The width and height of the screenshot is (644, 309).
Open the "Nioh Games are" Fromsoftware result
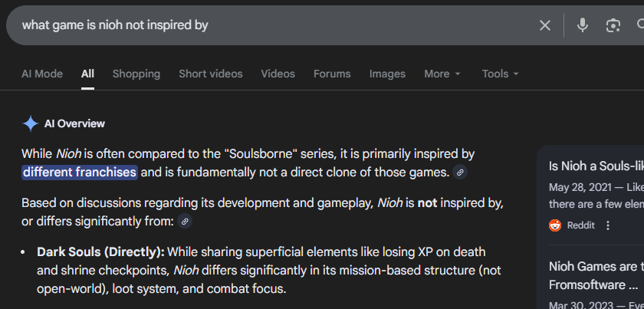(596, 275)
